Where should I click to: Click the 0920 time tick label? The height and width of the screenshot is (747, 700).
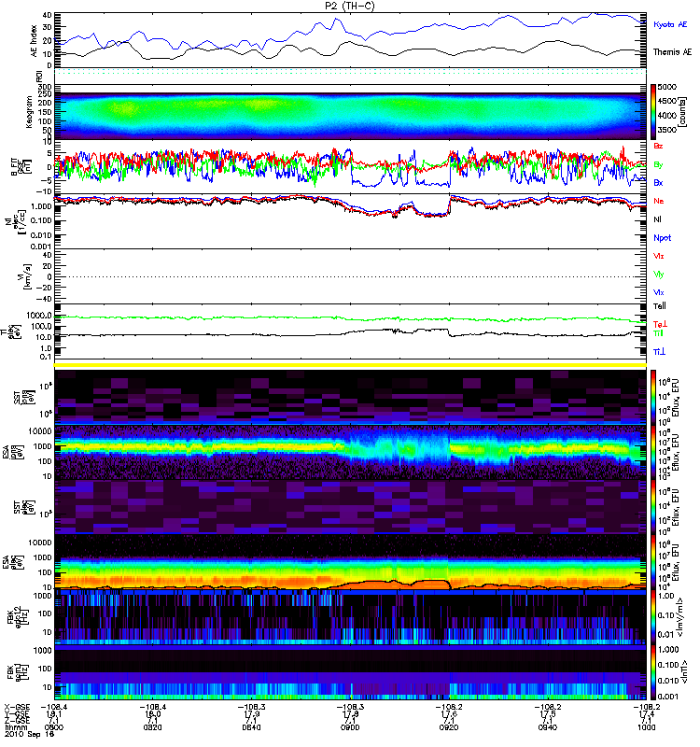click(449, 727)
